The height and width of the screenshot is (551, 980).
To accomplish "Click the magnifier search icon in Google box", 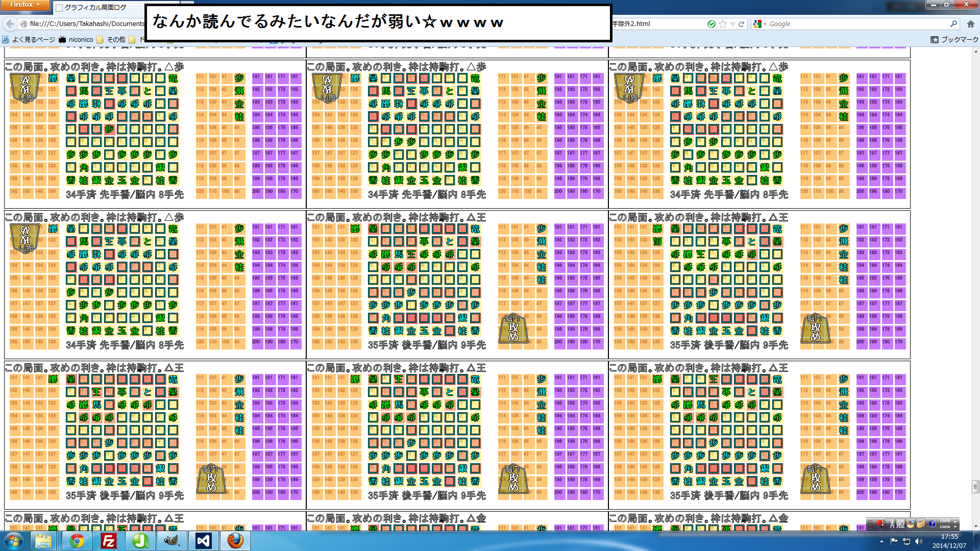I will [x=953, y=24].
